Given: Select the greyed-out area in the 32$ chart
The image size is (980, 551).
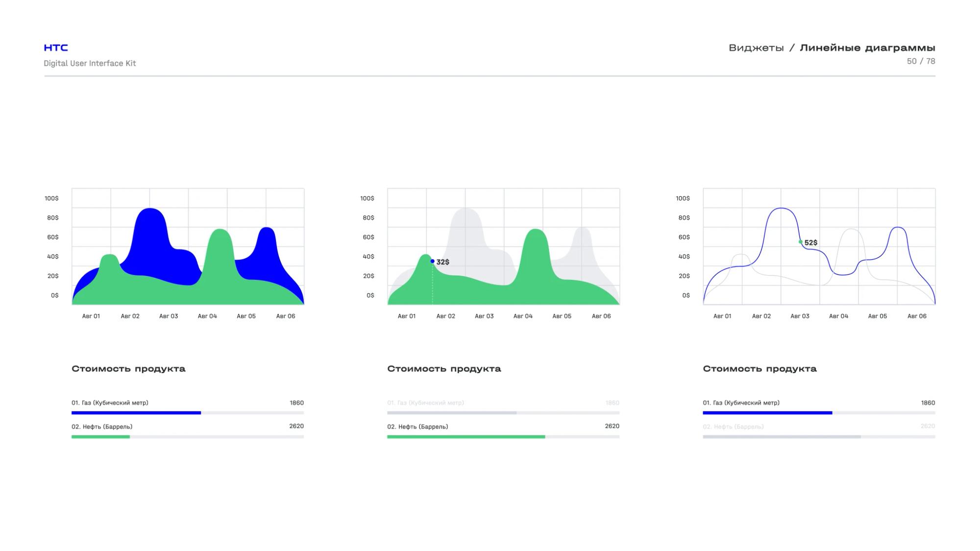Looking at the screenshot, I should click(x=465, y=240).
